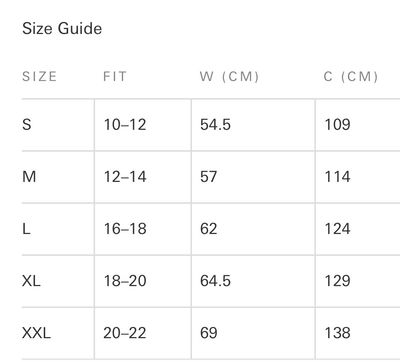This screenshot has width=400, height=362.
Task: Click the 138 chest value
Action: pos(338,333)
